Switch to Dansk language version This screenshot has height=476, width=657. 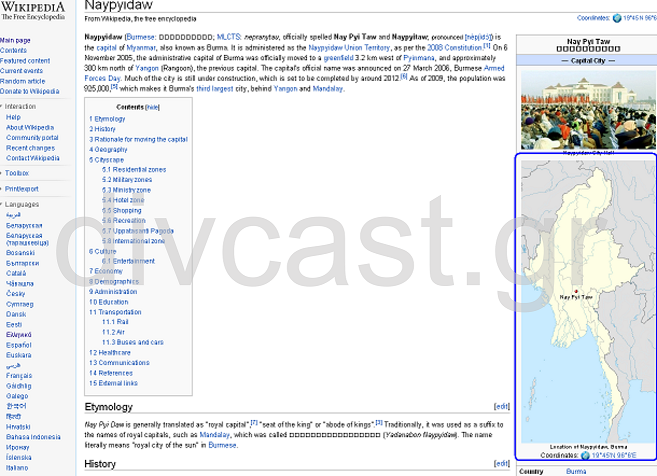click(16, 314)
